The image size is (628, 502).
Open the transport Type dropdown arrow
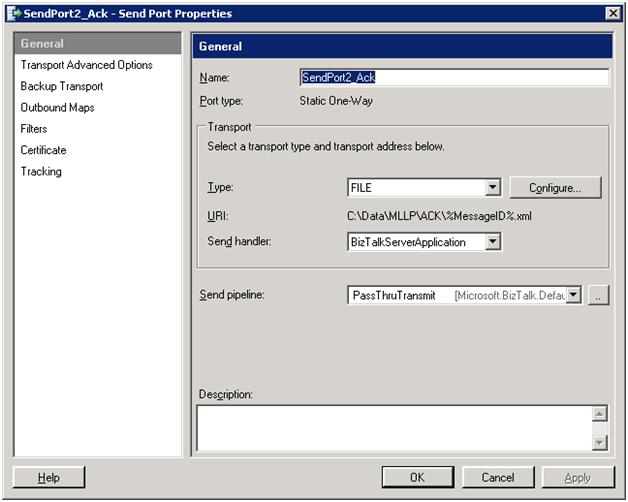click(x=493, y=187)
